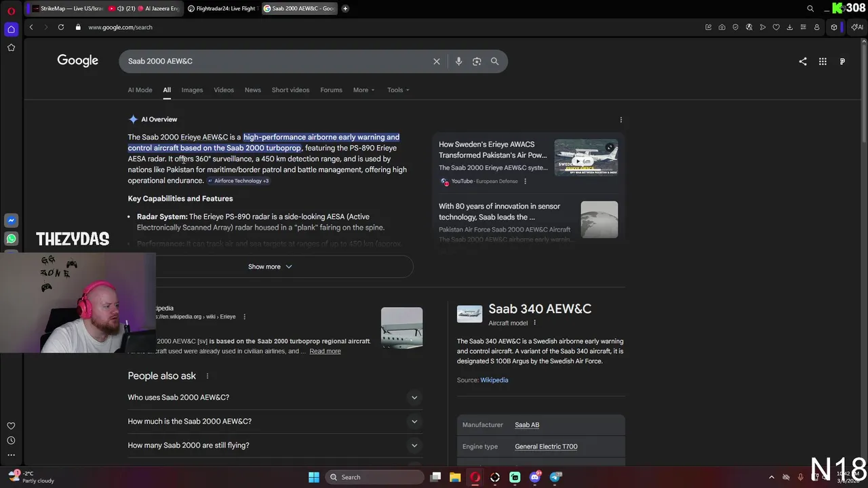Open the More dropdown in the search tabs

pos(363,90)
